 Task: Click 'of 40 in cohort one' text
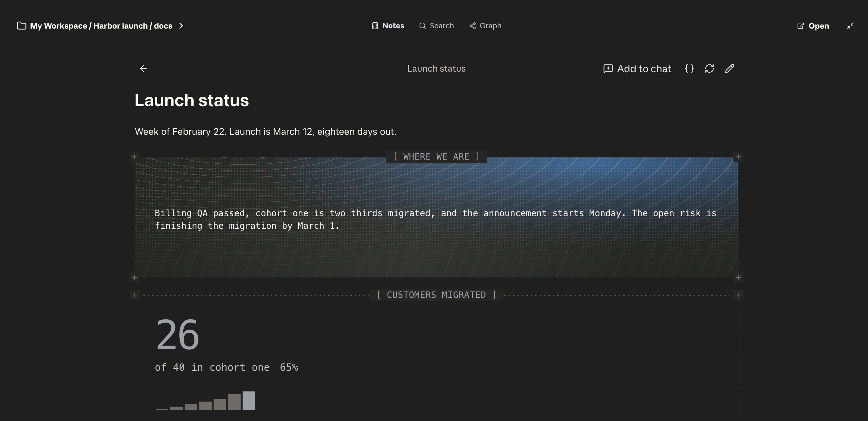pos(212,368)
